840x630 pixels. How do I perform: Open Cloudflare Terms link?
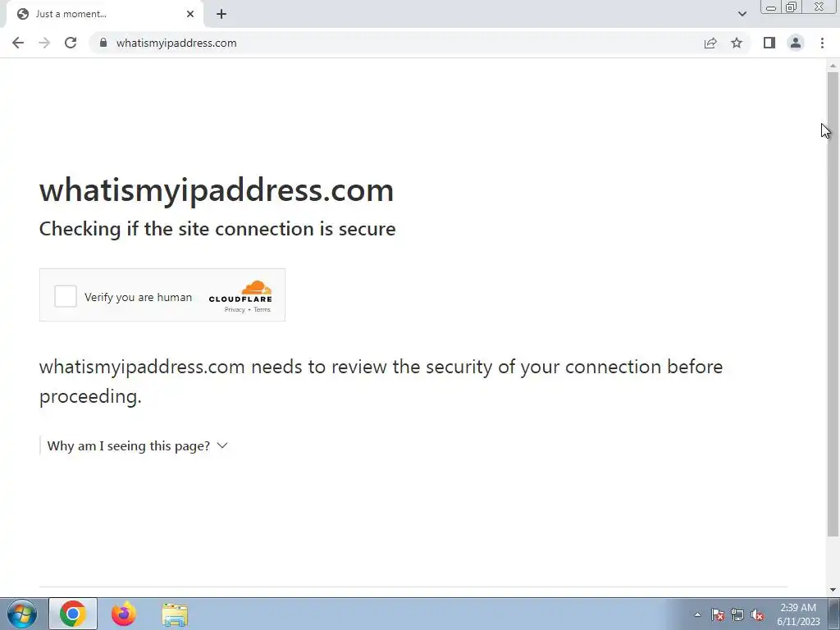point(262,309)
